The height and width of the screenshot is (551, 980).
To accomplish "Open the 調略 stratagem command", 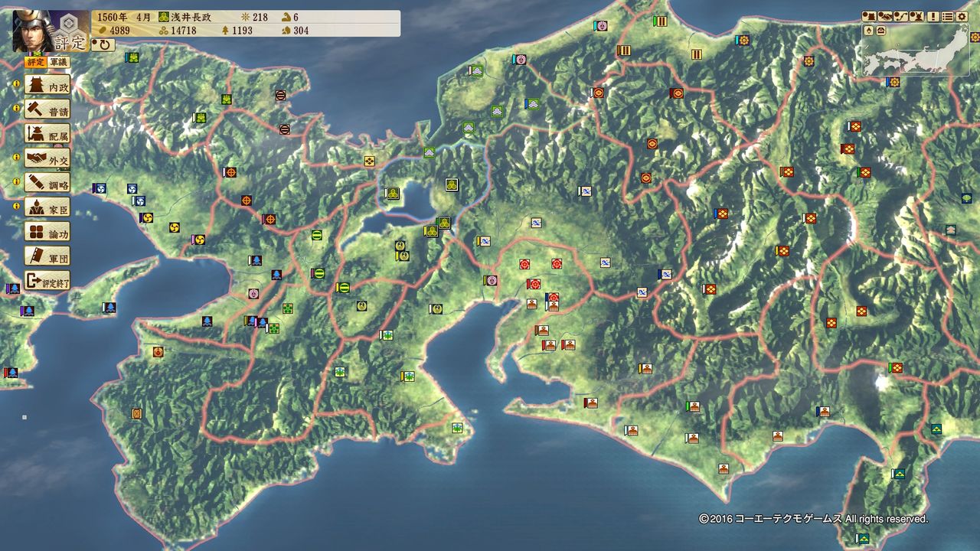I will pos(47,182).
